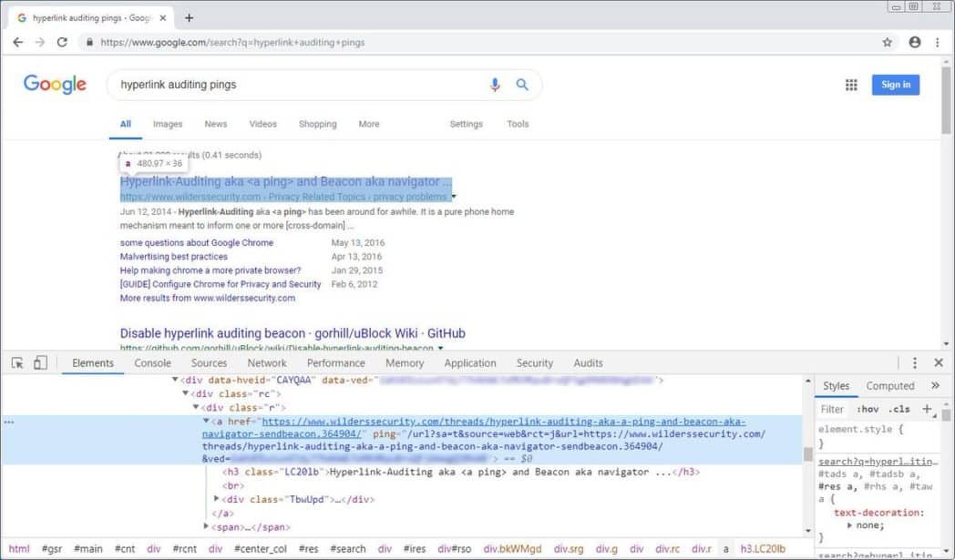The image size is (955, 560).
Task: Collapse the div class rc node
Action: point(185,394)
